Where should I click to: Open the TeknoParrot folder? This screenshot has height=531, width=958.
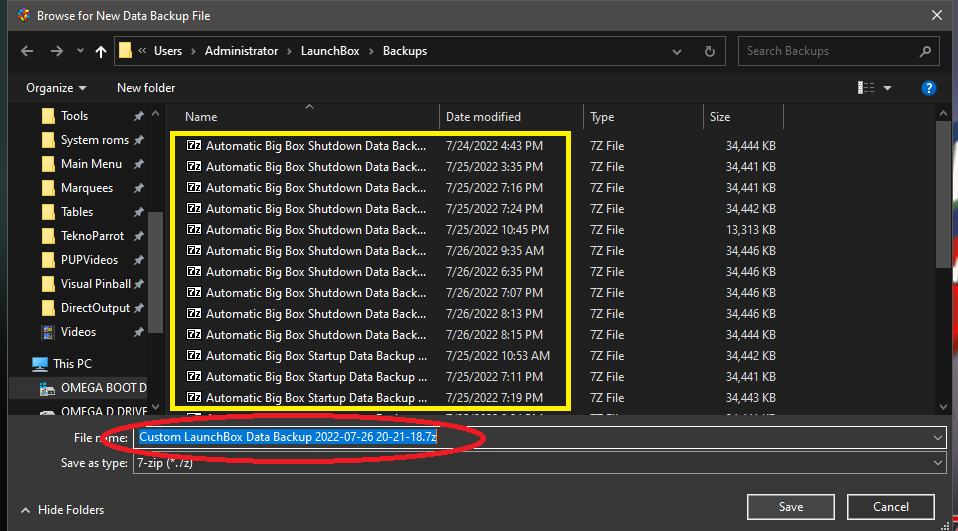pos(92,236)
